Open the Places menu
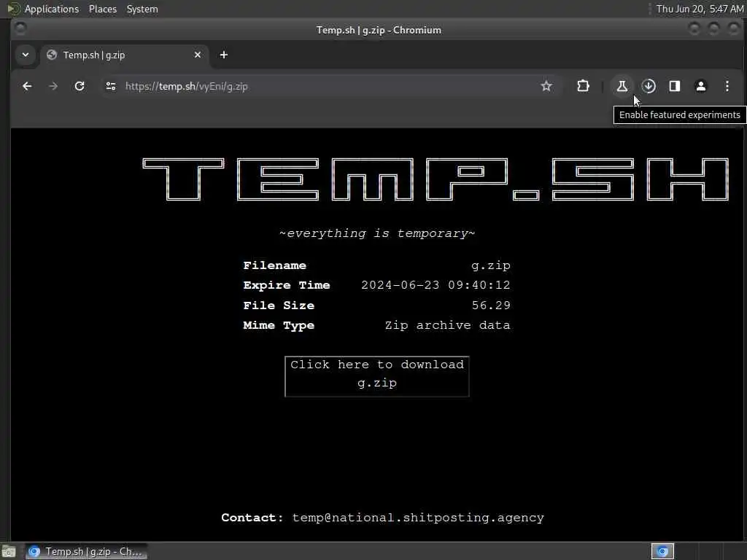Viewport: 747px width, 560px height. (102, 9)
